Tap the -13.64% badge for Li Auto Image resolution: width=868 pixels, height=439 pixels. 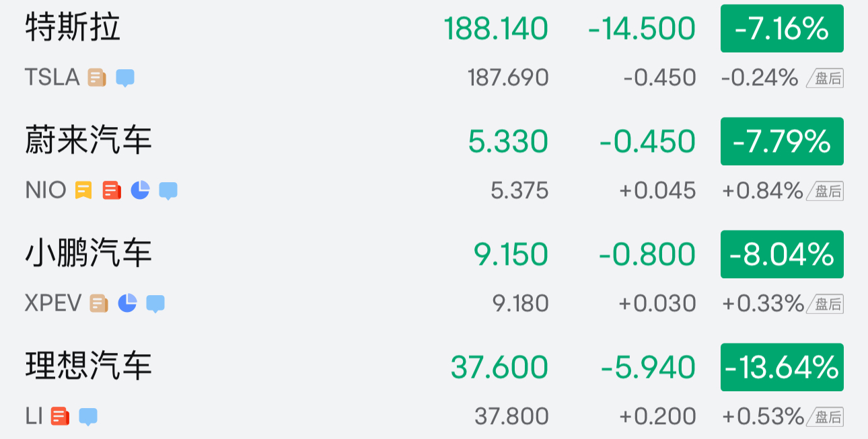coord(782,368)
